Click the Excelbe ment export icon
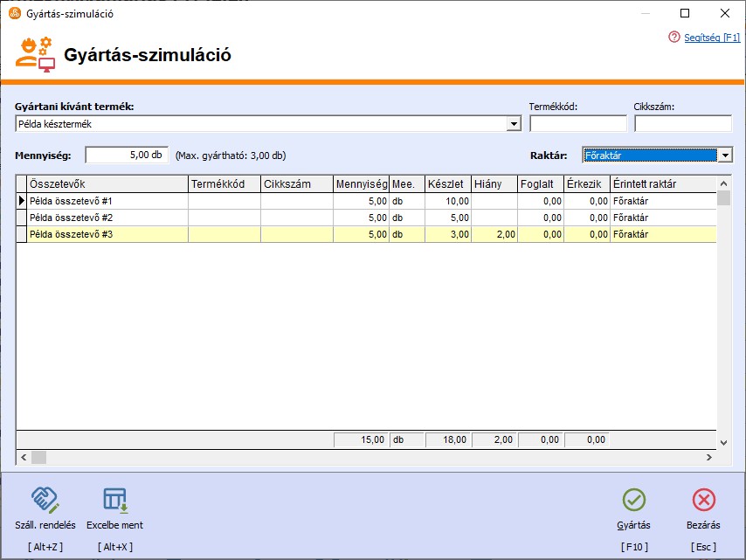Image resolution: width=746 pixels, height=560 pixels. (x=114, y=500)
